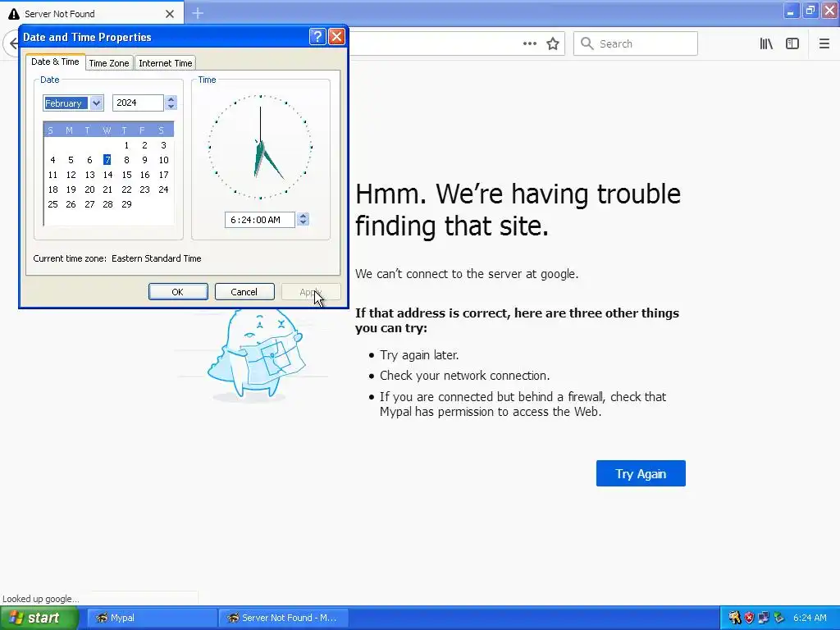Click the 'Looked up google...' status text
The height and width of the screenshot is (630, 840).
[x=41, y=599]
